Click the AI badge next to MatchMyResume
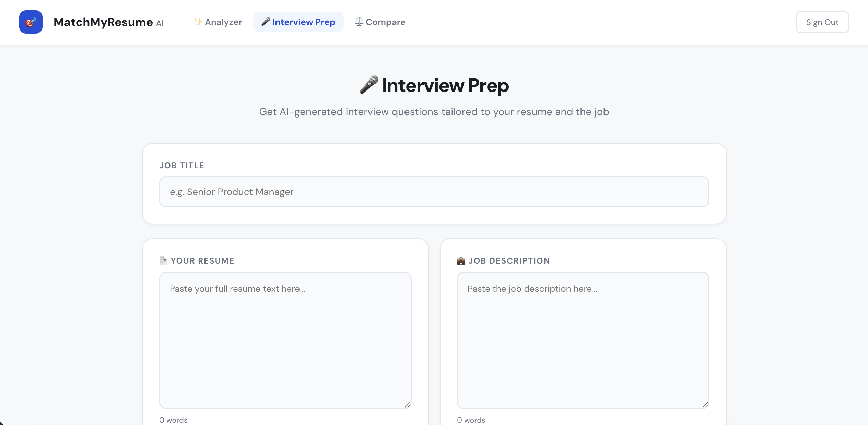 (160, 23)
